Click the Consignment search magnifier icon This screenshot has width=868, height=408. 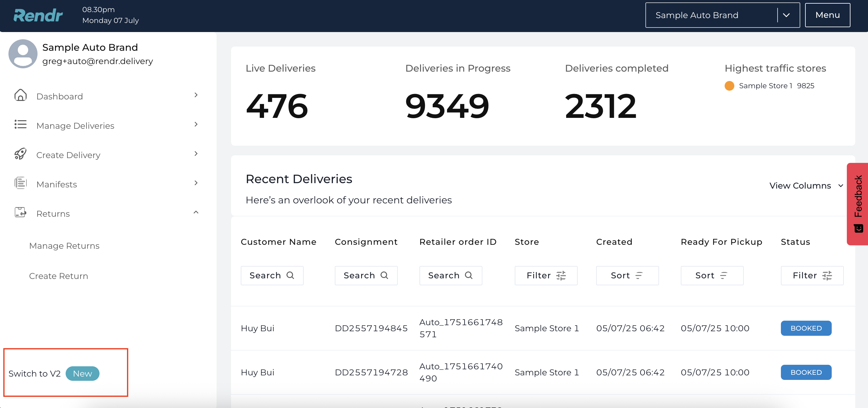(x=384, y=275)
